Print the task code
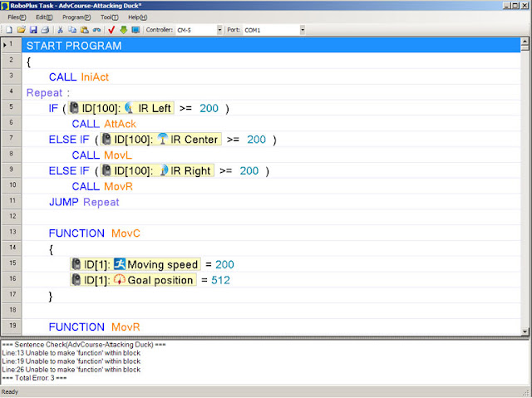Screen dimensions: 532x398 coord(45,30)
